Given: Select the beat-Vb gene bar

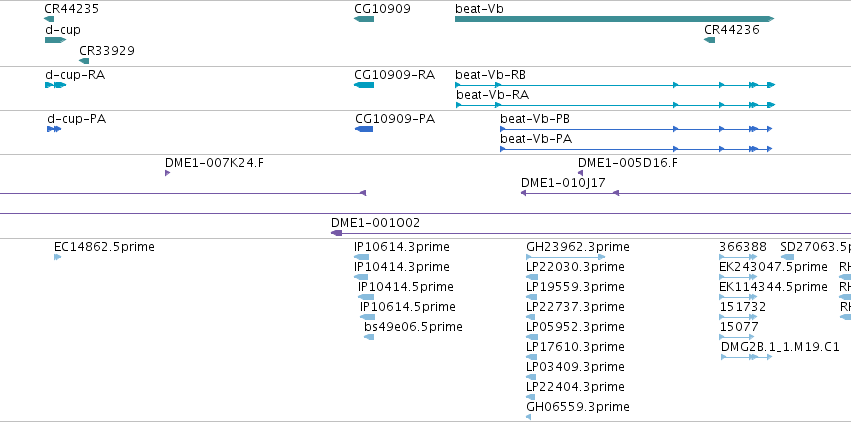Looking at the screenshot, I should coord(614,19).
